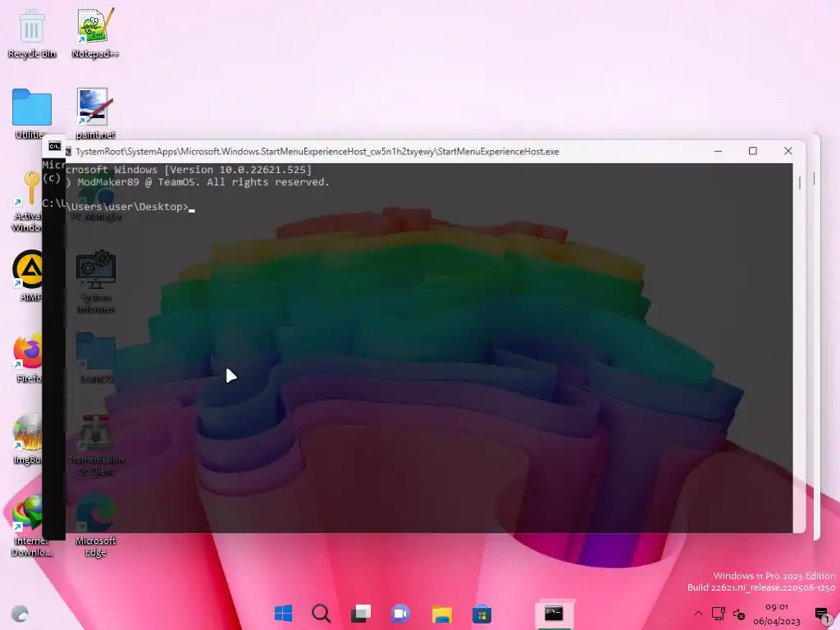Launch ImgBurn desktop shortcut
This screenshot has height=630, width=840.
[x=28, y=438]
